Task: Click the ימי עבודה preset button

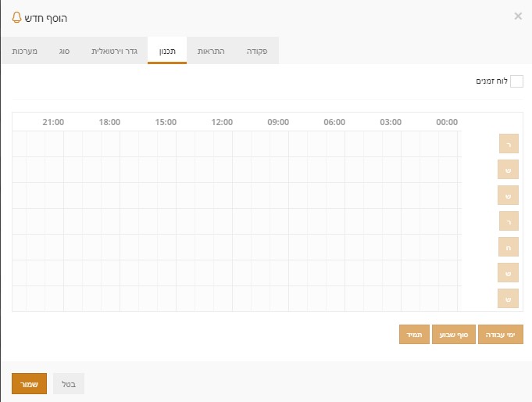Action: pos(500,335)
